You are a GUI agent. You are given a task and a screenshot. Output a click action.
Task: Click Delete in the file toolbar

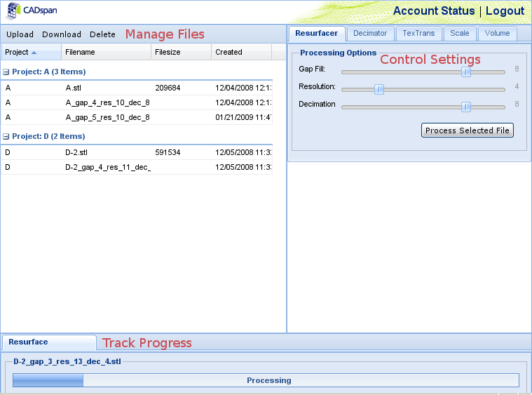pyautogui.click(x=102, y=34)
